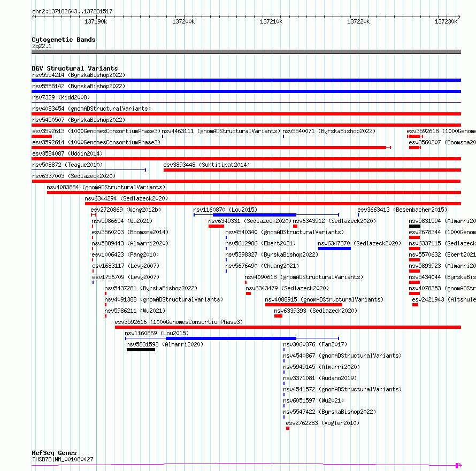Click the esv2421943 (Altshuler) variant label
This screenshot has height=471, width=476.
[x=444, y=299]
